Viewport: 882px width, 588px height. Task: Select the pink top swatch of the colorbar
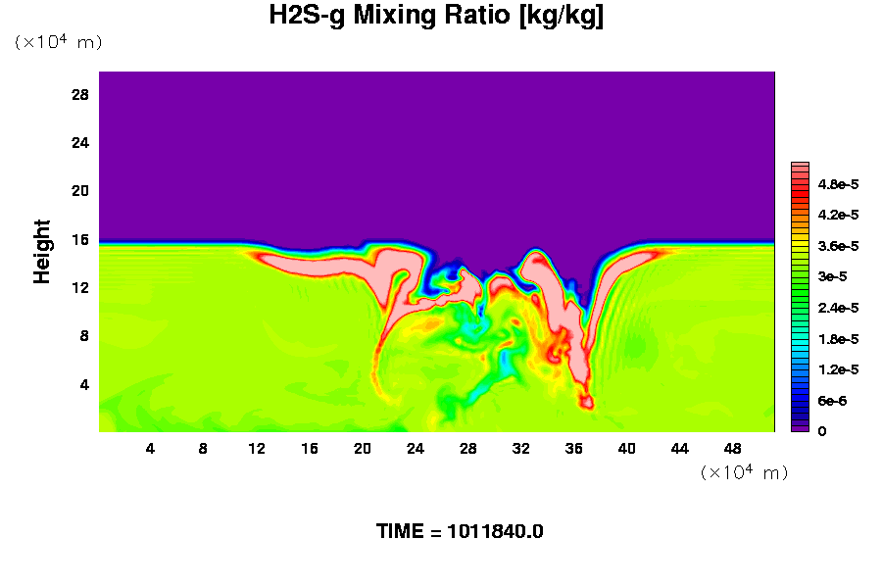[800, 168]
